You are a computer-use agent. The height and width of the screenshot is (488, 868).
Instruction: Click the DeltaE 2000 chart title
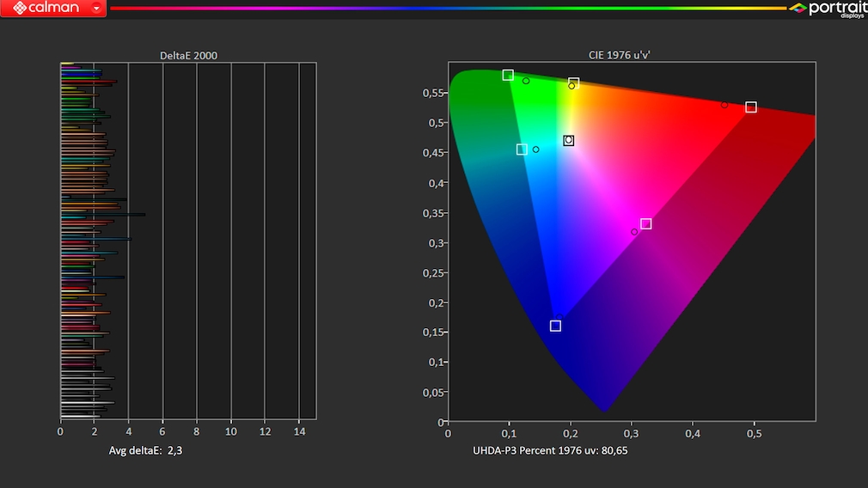coord(188,55)
